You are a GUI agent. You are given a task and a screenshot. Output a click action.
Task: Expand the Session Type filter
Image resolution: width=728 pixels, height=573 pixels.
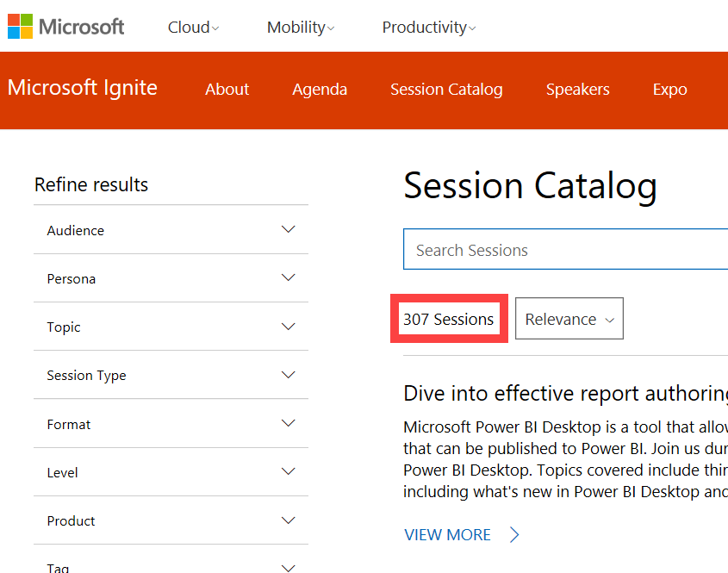(289, 375)
